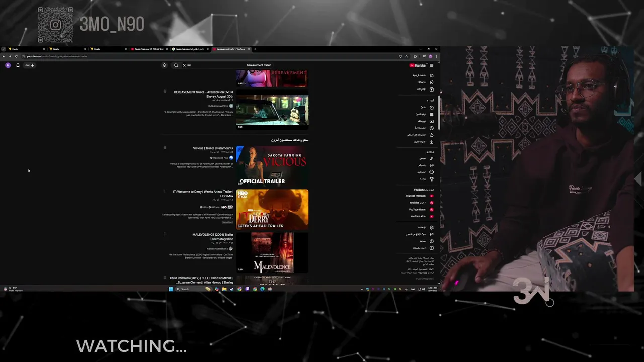
Task: Click the YouTube logo
Action: click(x=417, y=65)
